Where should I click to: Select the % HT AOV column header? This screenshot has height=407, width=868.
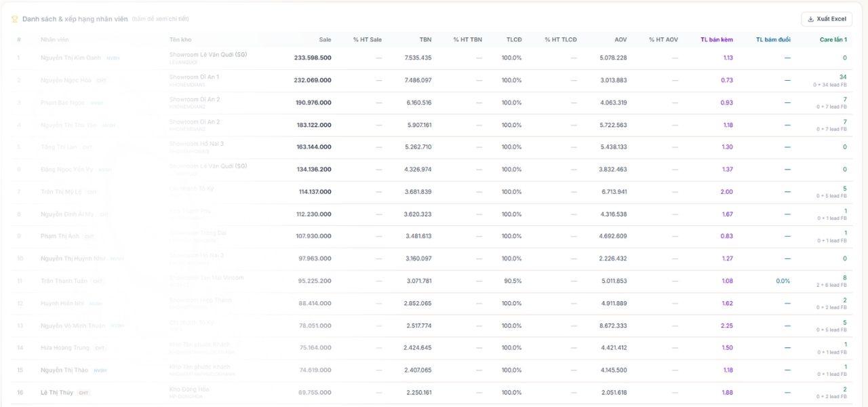click(x=663, y=39)
